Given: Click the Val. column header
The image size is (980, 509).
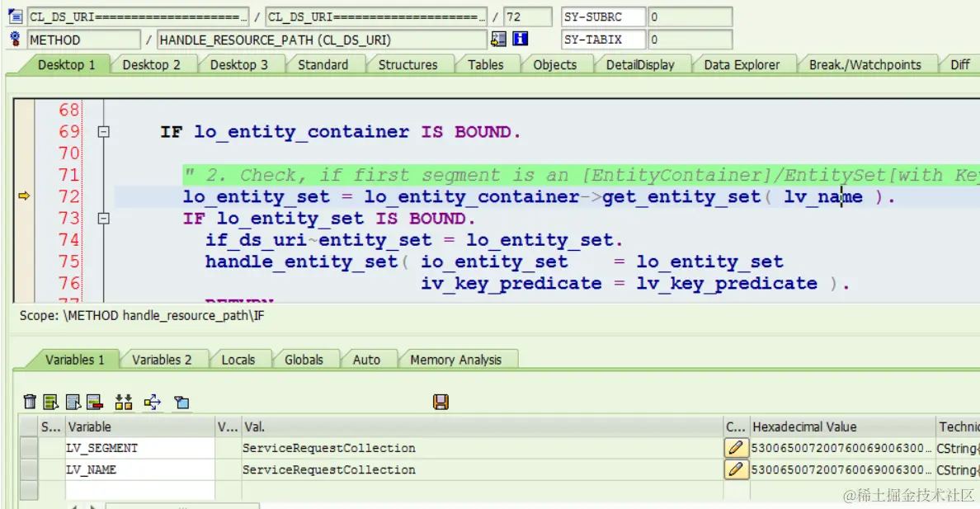Looking at the screenshot, I should tap(482, 427).
